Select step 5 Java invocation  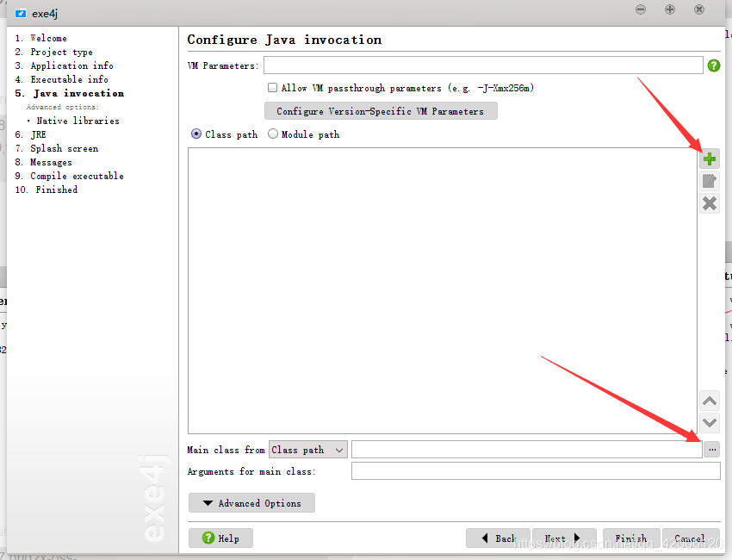[70, 93]
